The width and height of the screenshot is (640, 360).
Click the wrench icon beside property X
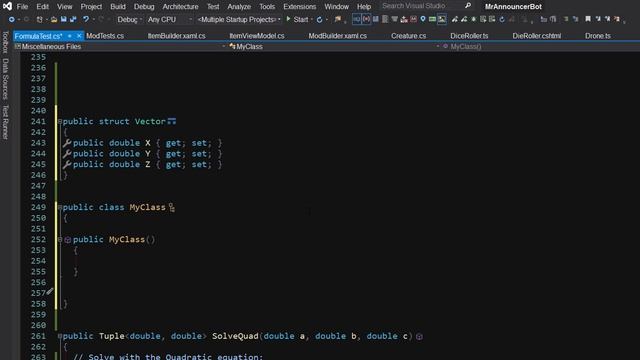click(x=67, y=143)
